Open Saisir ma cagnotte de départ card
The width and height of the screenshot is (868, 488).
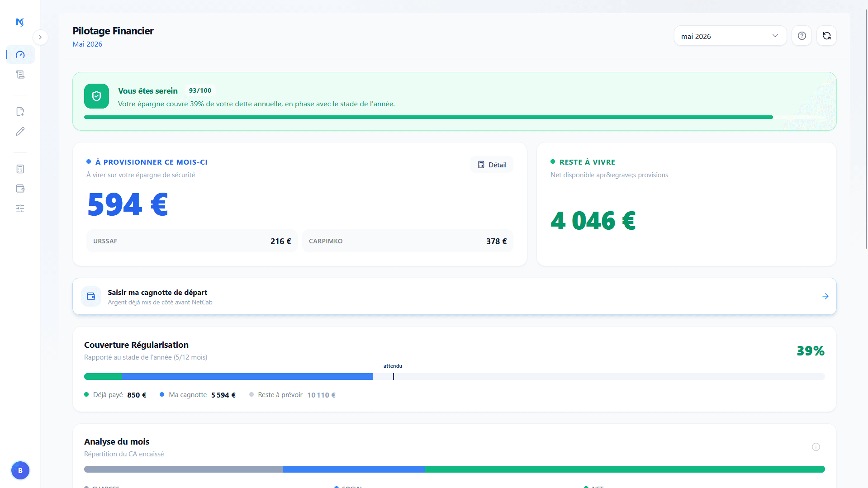coord(455,296)
